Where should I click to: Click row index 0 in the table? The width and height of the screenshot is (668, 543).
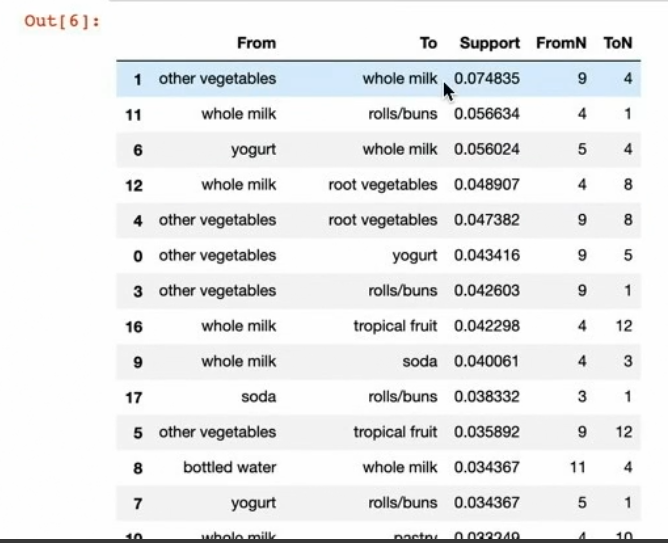(x=138, y=256)
